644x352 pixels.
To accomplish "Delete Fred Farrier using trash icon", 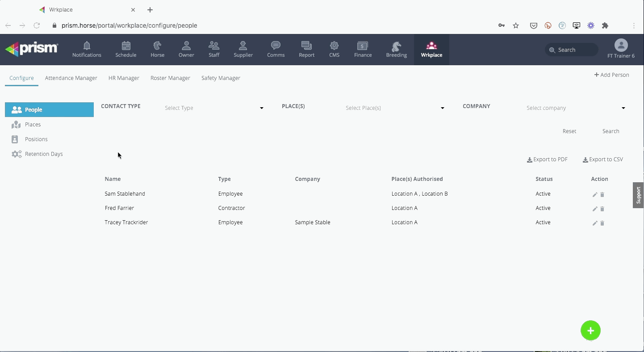I will (x=602, y=209).
